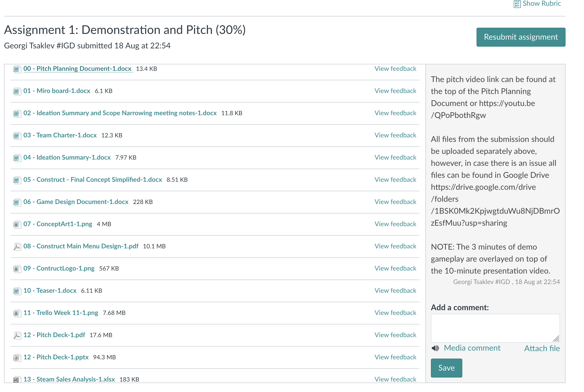Screen dimensions: 584x392
Task: Open the 01 - Miro board-1.docx file
Action: pyautogui.click(x=57, y=91)
